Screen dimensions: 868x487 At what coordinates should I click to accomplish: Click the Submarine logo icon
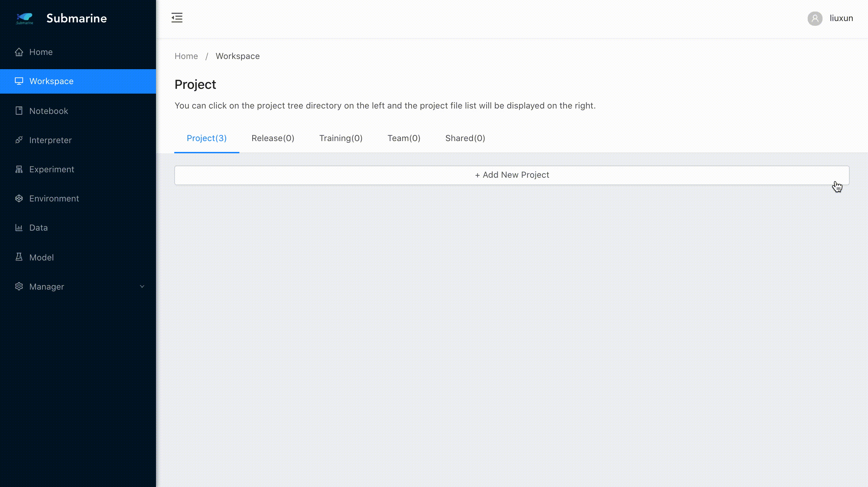click(x=25, y=18)
